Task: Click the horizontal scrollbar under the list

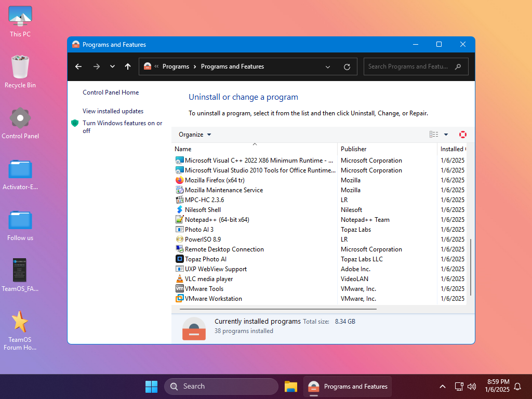Action: coord(278,309)
